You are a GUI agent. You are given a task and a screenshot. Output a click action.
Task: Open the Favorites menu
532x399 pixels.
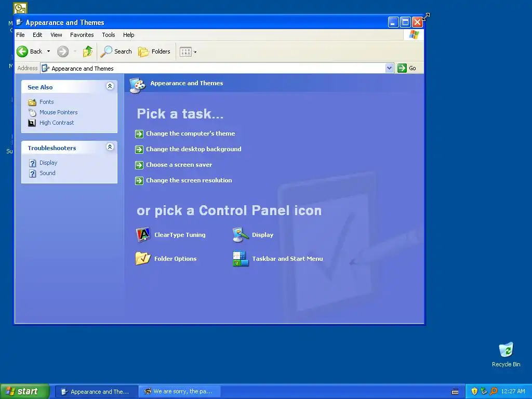tap(82, 35)
